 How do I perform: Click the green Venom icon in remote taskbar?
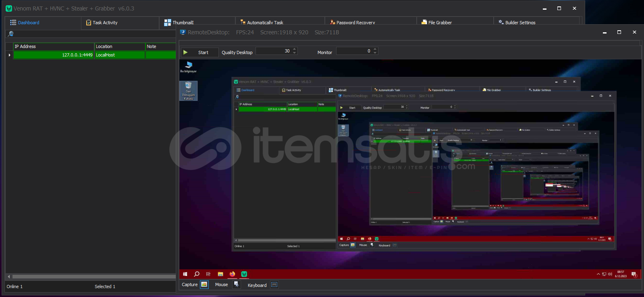pos(244,274)
